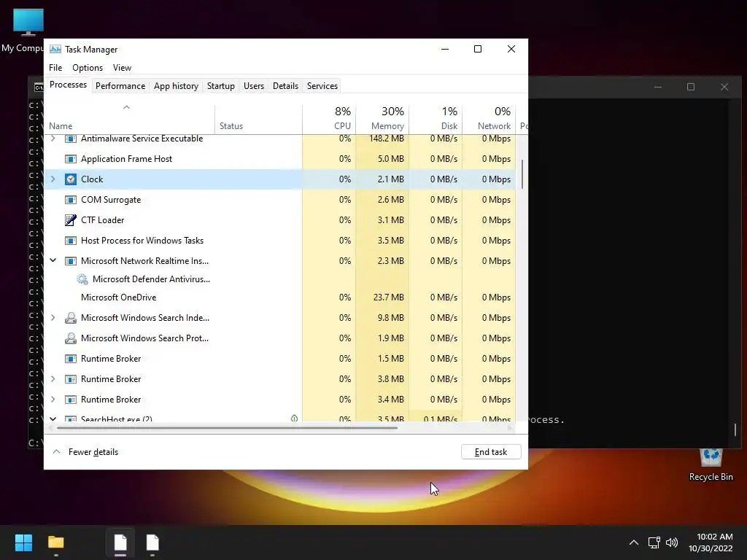747x560 pixels.
Task: Click the Microsoft Windows Search Indexer icon
Action: [x=71, y=318]
